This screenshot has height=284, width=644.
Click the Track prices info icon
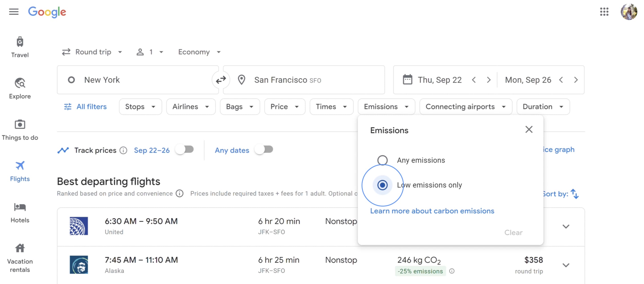tap(123, 150)
